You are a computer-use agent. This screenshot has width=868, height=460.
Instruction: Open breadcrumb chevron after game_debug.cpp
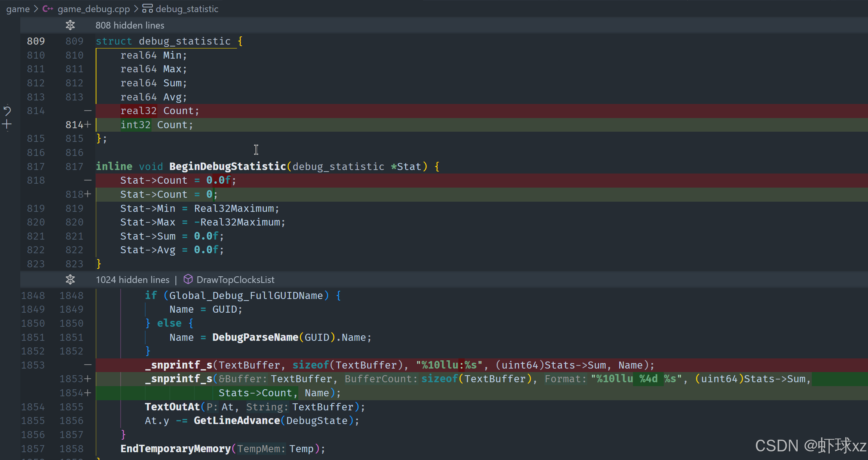coord(136,9)
